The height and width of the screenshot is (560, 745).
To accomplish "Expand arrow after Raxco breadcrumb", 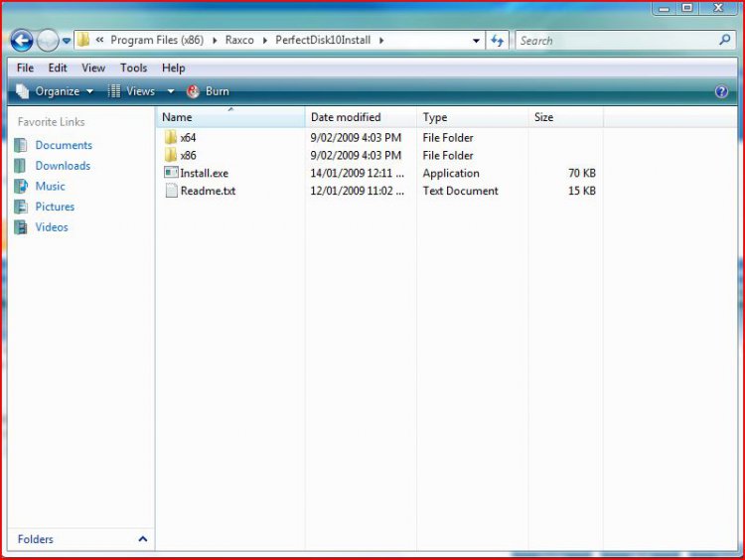I will [265, 41].
